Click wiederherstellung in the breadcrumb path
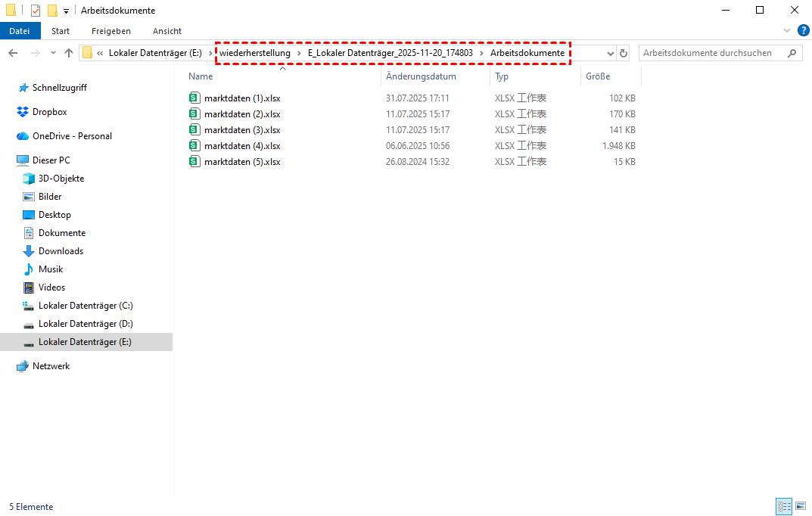812x516 pixels. pyautogui.click(x=255, y=53)
